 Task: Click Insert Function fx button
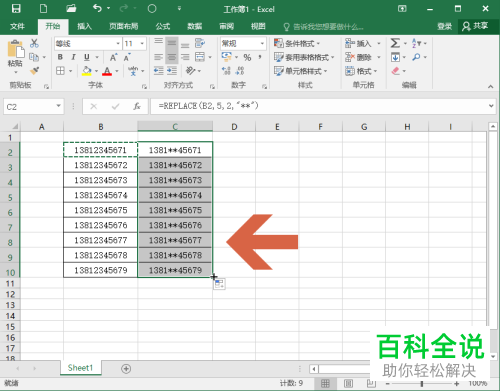point(137,106)
